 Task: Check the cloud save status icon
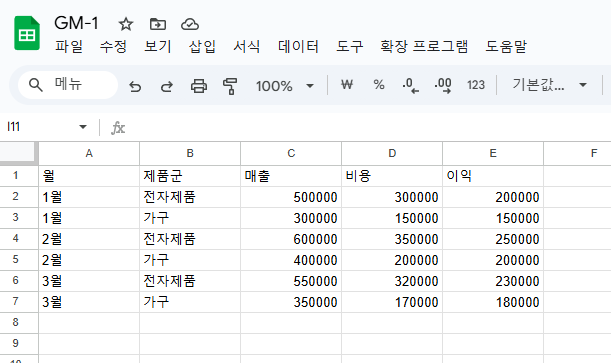[x=190, y=25]
